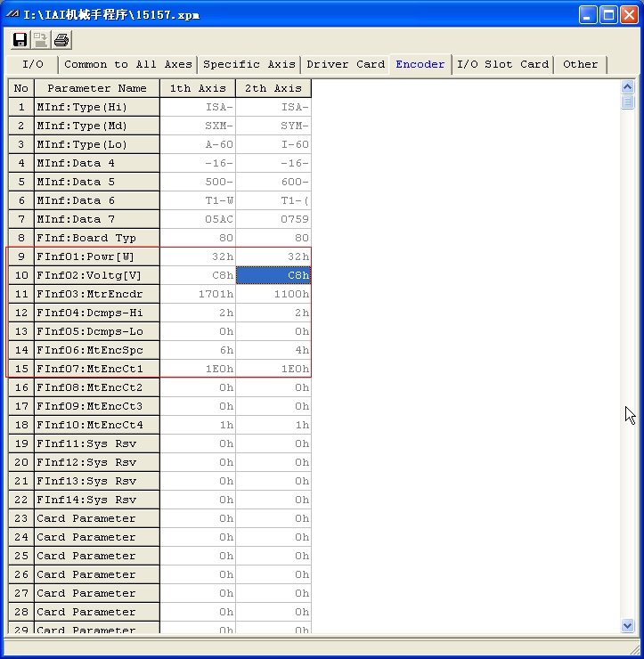This screenshot has height=659, width=644.
Task: Select 1th Axis value for FInf03:MtrEncdr
Action: [198, 294]
